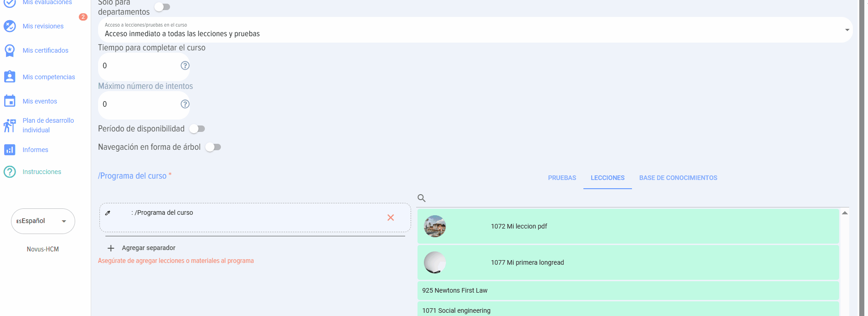
Task: Enable Navegación en forma de árbol
Action: click(213, 147)
